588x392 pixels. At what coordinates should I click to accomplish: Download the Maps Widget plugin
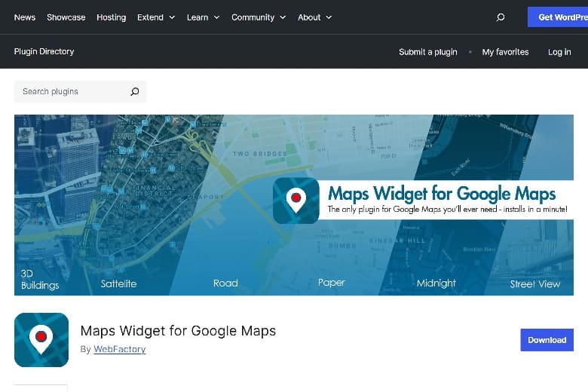click(547, 340)
